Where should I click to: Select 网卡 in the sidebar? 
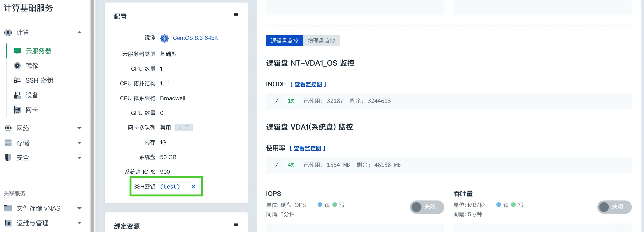click(32, 110)
